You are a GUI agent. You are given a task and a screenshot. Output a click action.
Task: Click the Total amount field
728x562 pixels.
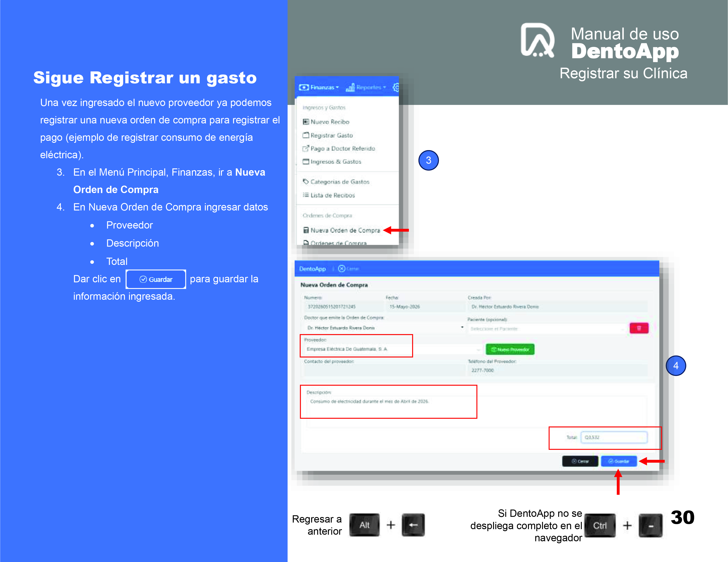pyautogui.click(x=614, y=437)
